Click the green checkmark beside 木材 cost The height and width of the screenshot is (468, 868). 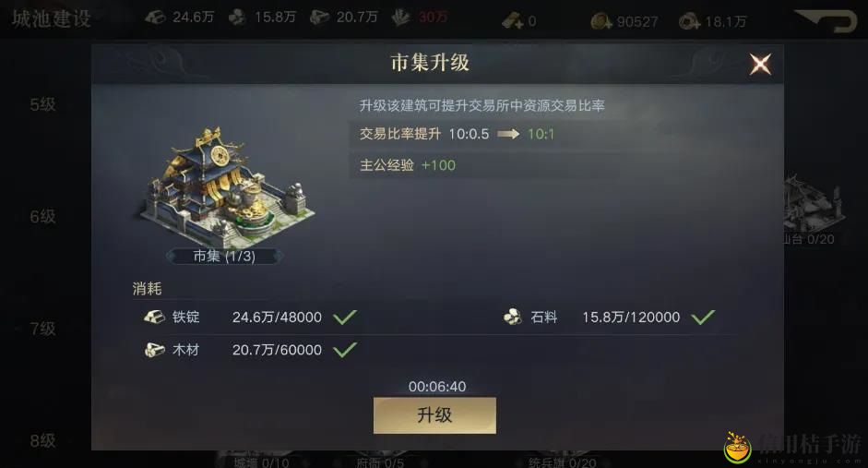pos(345,350)
